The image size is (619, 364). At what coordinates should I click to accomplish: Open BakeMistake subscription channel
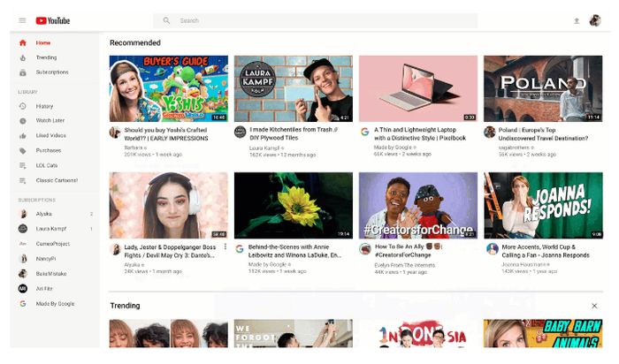pyautogui.click(x=55, y=274)
